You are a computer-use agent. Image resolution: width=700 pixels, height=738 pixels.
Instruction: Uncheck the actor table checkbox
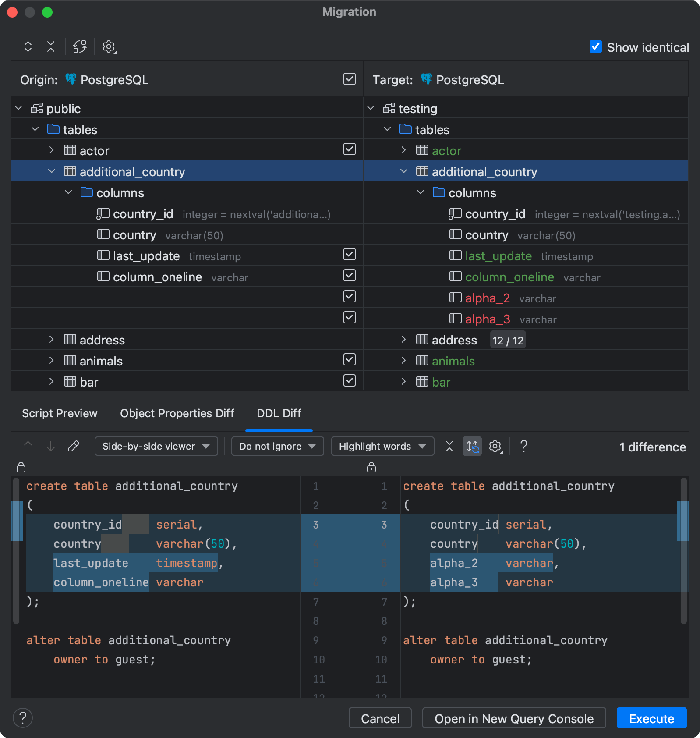pyautogui.click(x=350, y=149)
